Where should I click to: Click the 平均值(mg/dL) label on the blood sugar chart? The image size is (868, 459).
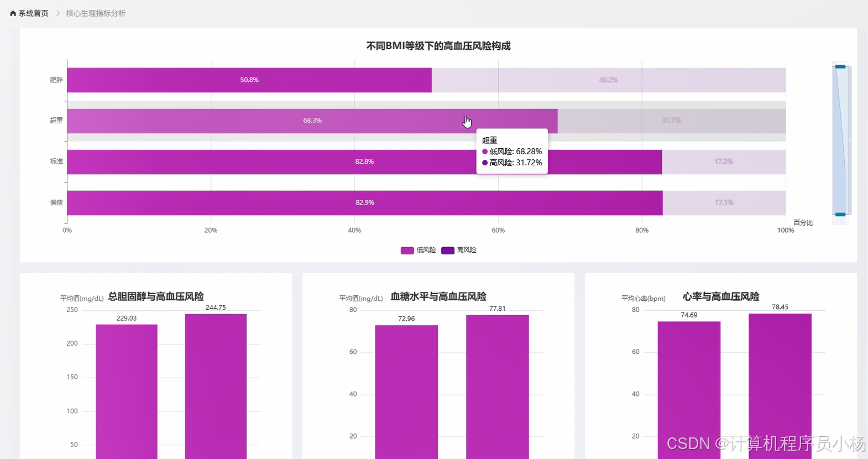click(x=361, y=299)
